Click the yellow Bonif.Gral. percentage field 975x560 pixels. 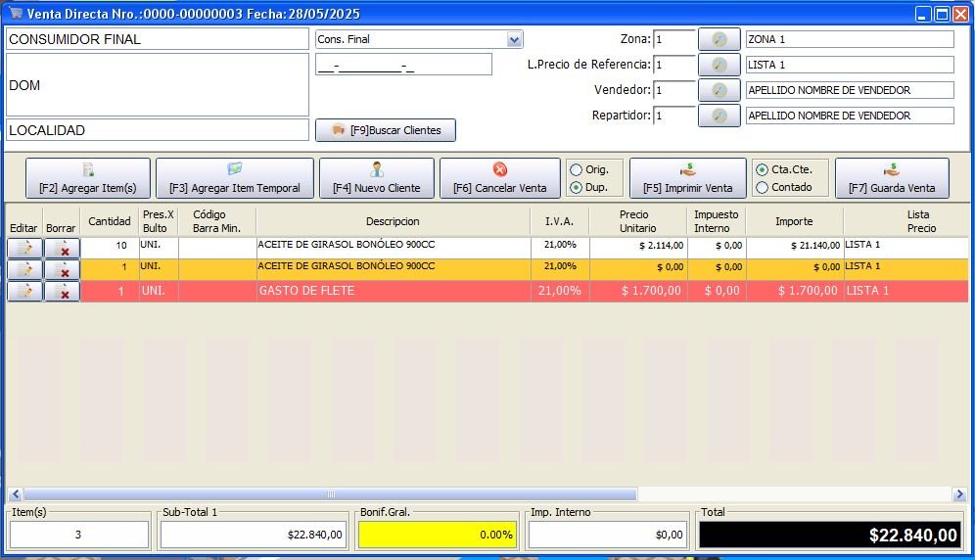pyautogui.click(x=437, y=535)
